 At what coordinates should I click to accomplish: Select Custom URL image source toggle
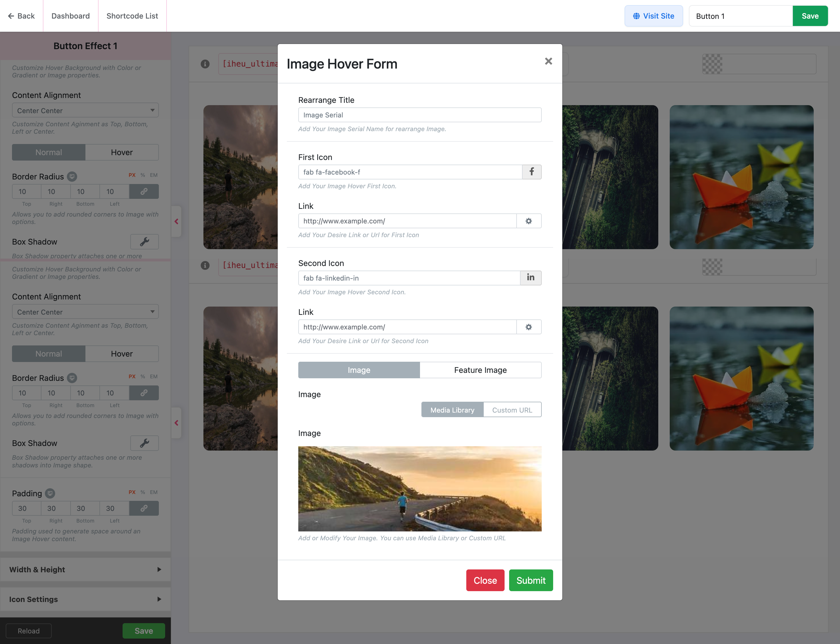512,410
